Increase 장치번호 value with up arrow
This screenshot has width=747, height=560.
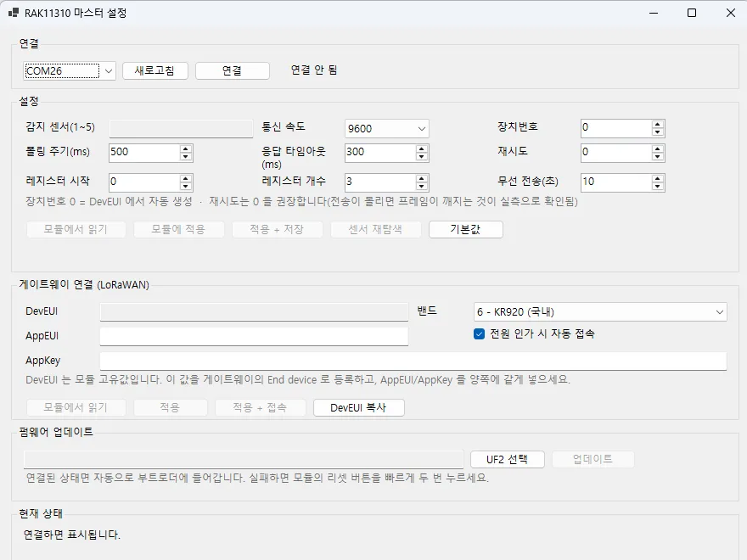657,124
